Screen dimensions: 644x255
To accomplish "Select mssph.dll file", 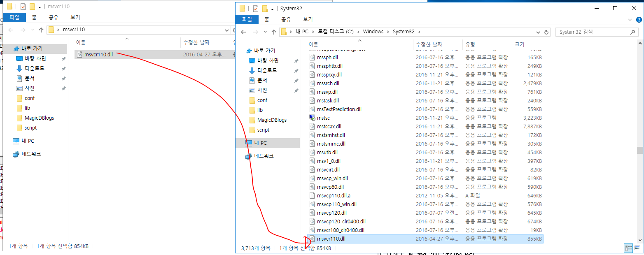I will pyautogui.click(x=327, y=57).
